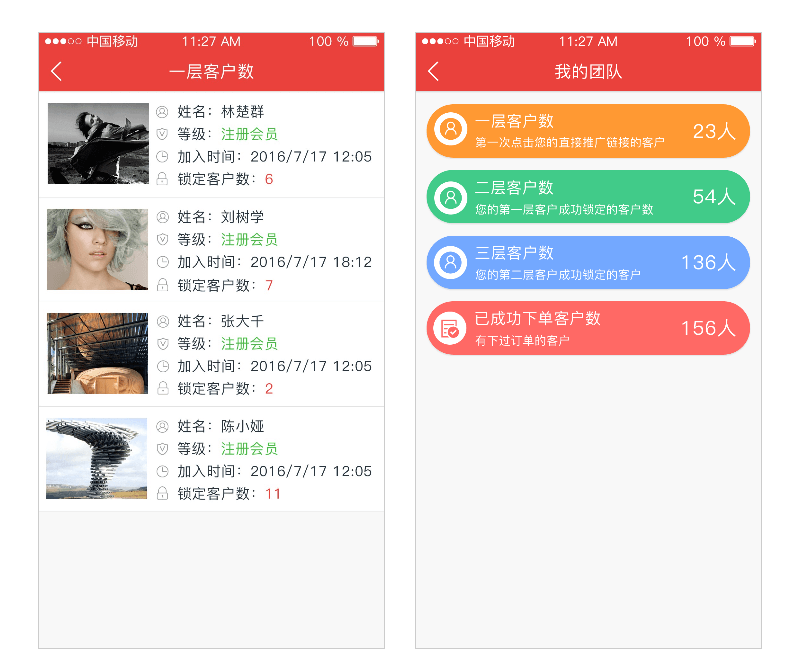Click description 第一次点击您的直接推广链接的客户
800x651 pixels.
pyautogui.click(x=570, y=142)
